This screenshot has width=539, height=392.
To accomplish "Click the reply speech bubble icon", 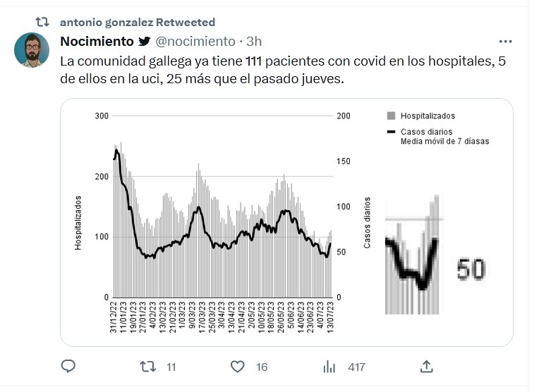I will 68,367.
